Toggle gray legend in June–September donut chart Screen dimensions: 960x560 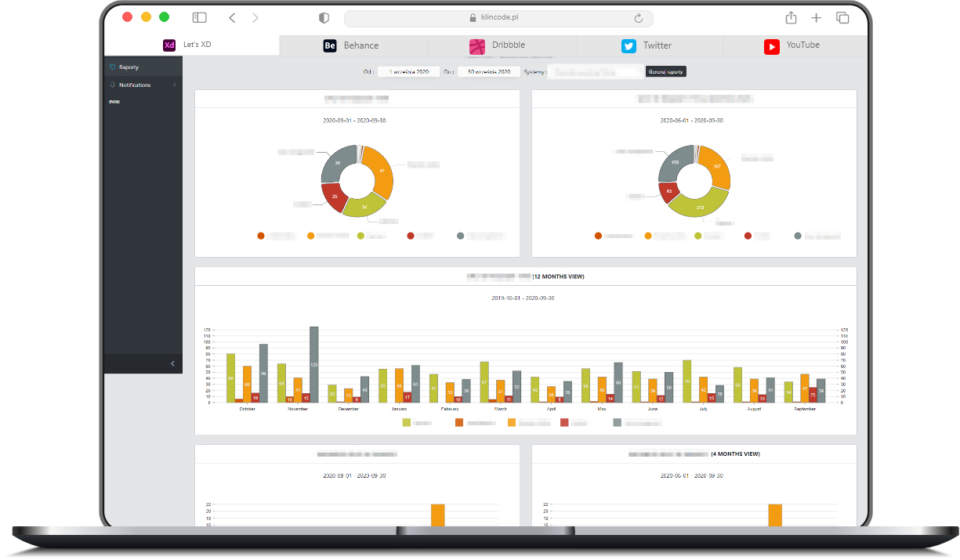coord(799,236)
